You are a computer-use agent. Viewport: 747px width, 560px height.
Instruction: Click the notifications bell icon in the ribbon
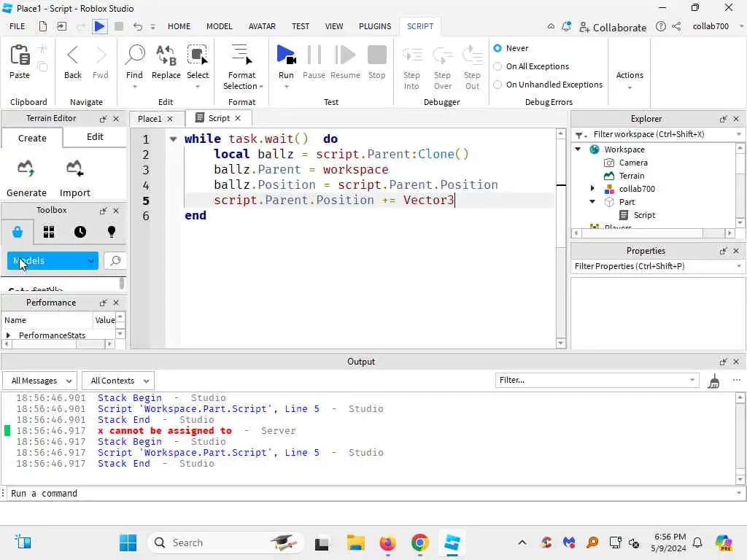566,27
